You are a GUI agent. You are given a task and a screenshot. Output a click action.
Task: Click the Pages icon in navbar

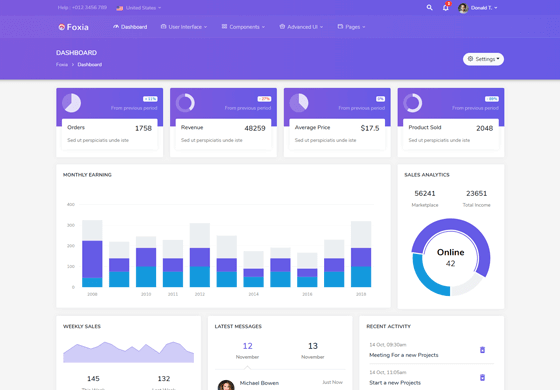(x=340, y=27)
